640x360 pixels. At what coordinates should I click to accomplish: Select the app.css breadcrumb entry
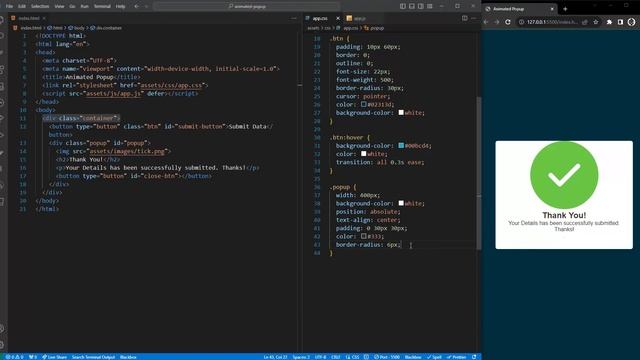click(x=347, y=28)
